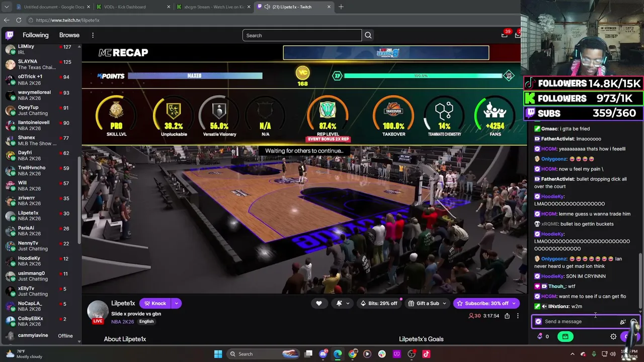Open the channel points balance icon
This screenshot has width=644, height=362.
click(x=540, y=336)
